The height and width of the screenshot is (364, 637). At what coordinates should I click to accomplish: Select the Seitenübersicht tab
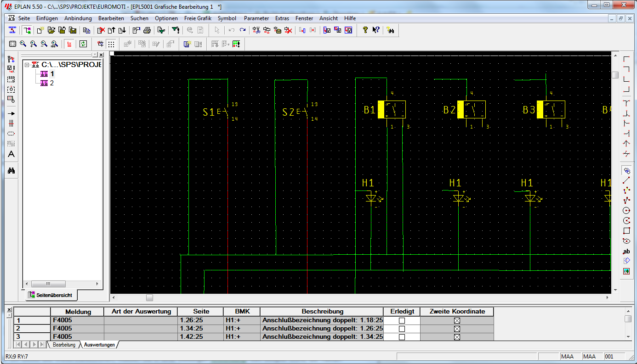point(51,295)
